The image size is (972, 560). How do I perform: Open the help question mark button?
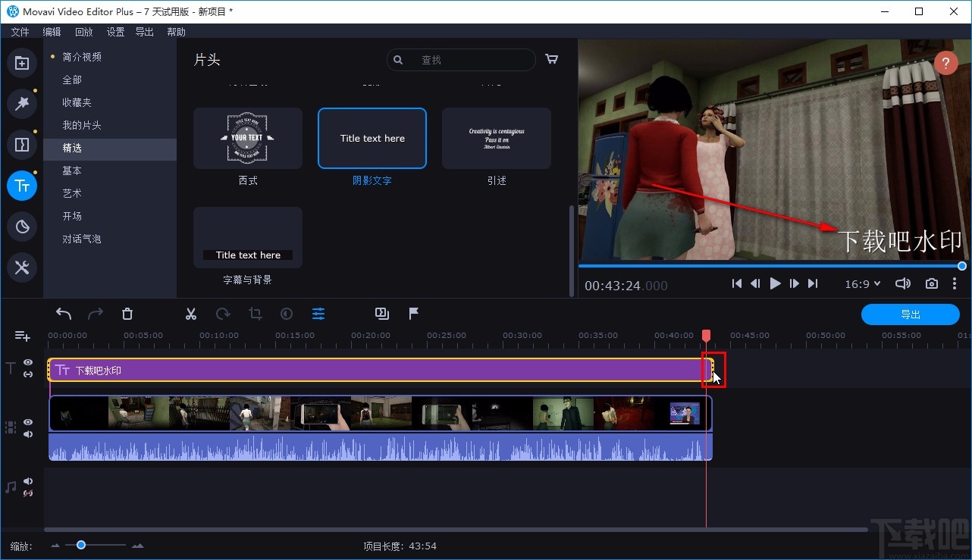click(x=945, y=63)
